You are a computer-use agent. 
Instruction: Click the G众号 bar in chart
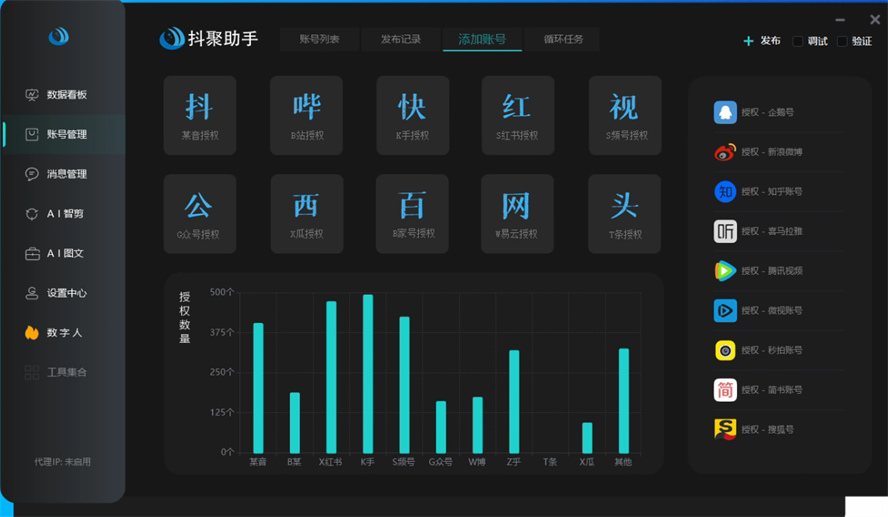click(x=441, y=427)
